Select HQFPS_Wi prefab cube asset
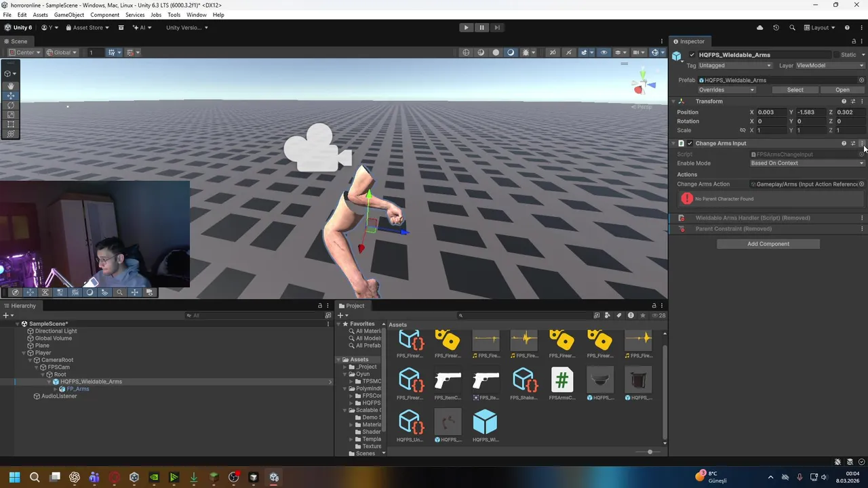This screenshot has width=868, height=488. 486,422
